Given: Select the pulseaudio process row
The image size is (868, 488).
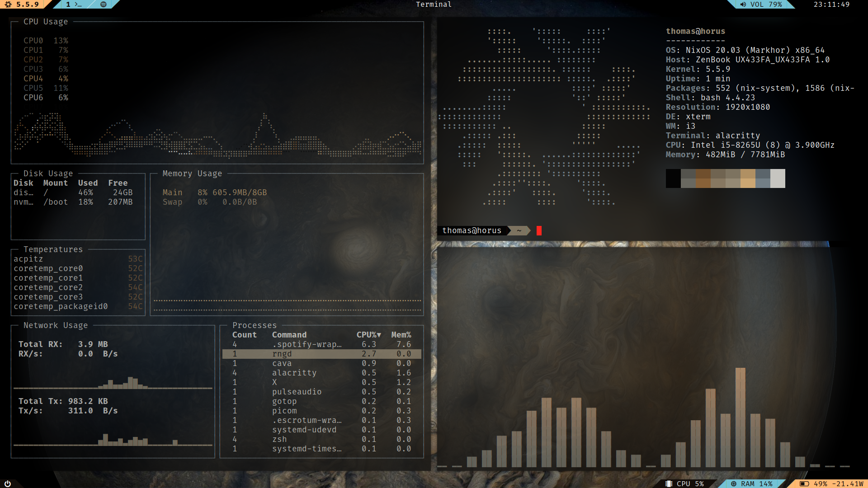Looking at the screenshot, I should click(x=296, y=392).
